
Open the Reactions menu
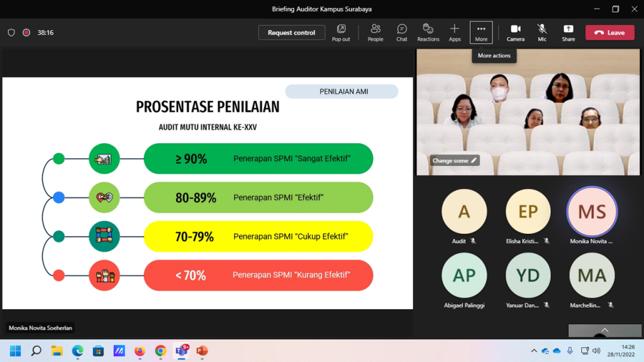pyautogui.click(x=428, y=32)
